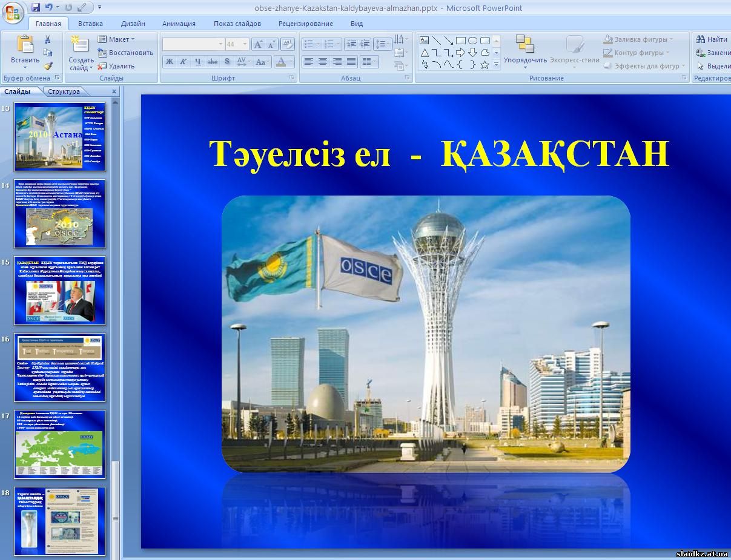Toggle italic (К) formatting

click(x=184, y=62)
